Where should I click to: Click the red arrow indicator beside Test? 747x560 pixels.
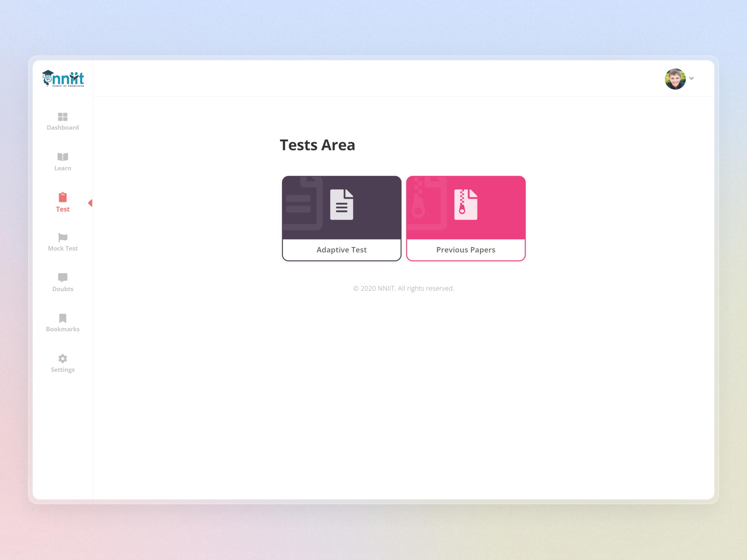pyautogui.click(x=91, y=203)
